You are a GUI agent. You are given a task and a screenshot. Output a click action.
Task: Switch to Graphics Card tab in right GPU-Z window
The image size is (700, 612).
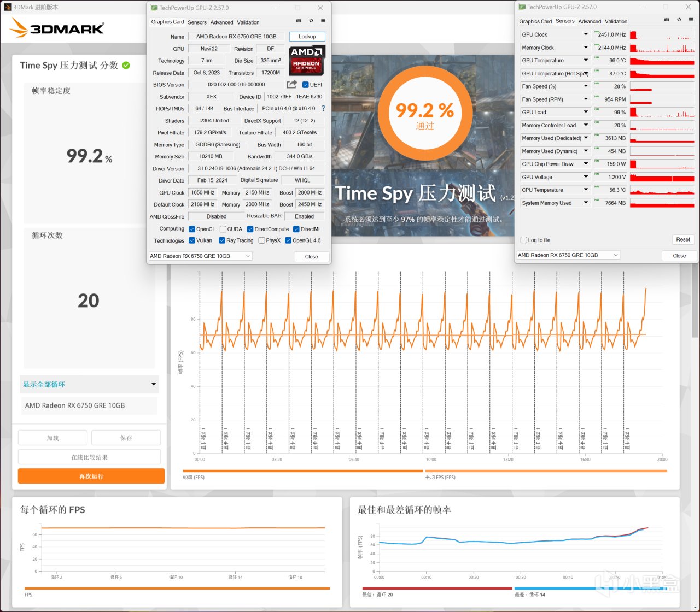(x=535, y=21)
